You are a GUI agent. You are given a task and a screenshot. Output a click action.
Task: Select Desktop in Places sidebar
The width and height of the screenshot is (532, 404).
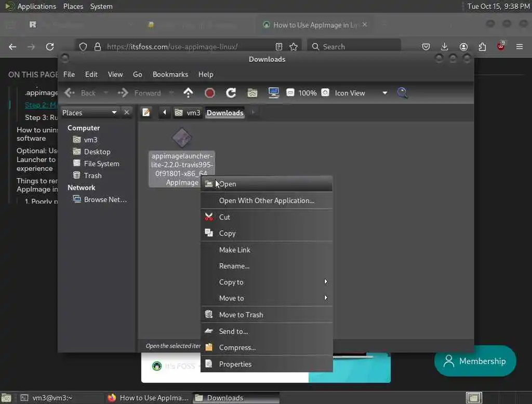pyautogui.click(x=98, y=152)
